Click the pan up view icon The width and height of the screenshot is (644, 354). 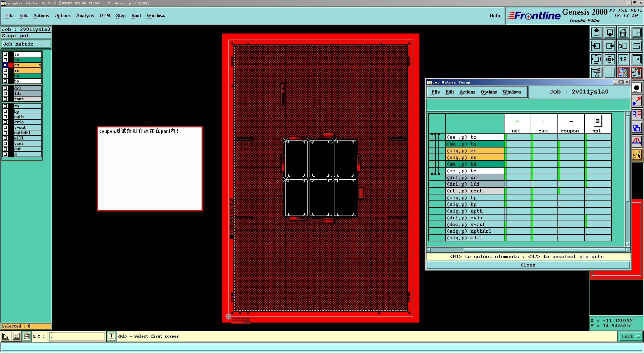pyautogui.click(x=596, y=33)
